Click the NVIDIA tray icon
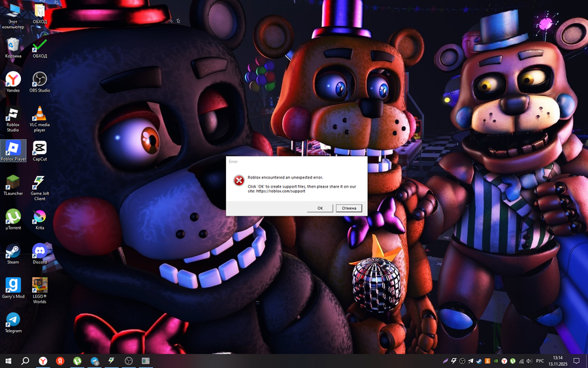The width and height of the screenshot is (588, 368). pyautogui.click(x=496, y=361)
